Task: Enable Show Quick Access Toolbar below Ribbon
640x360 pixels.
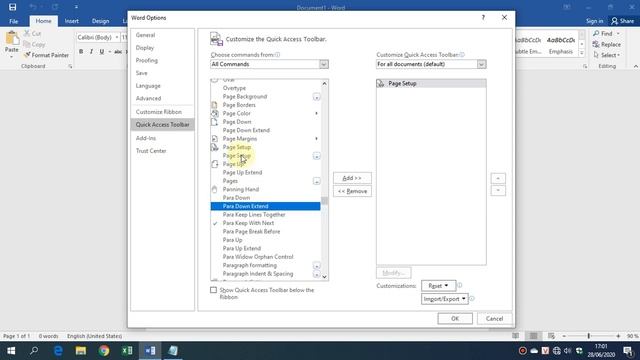Action: pos(213,290)
